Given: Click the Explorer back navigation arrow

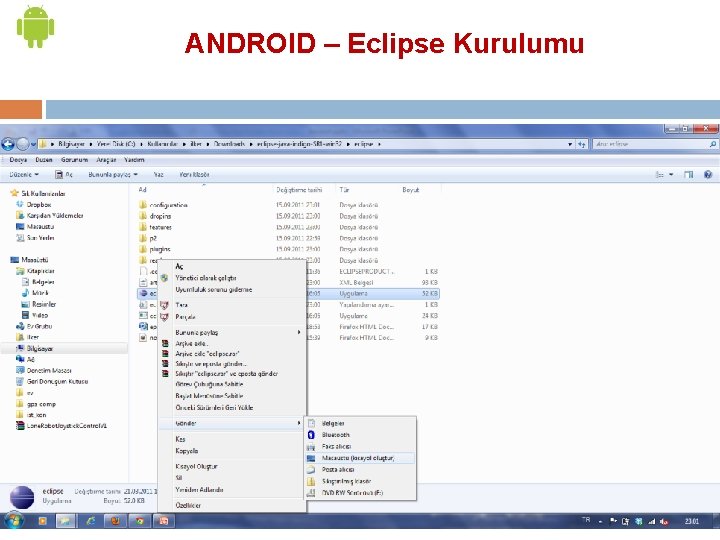Looking at the screenshot, I should click(8, 144).
